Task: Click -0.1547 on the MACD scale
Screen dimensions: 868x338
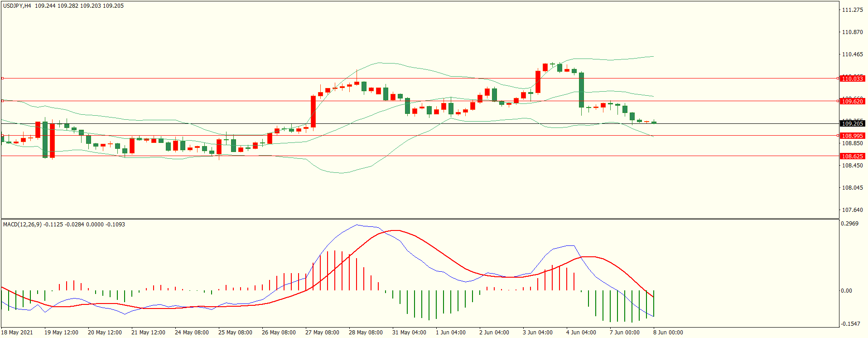Action: click(849, 324)
